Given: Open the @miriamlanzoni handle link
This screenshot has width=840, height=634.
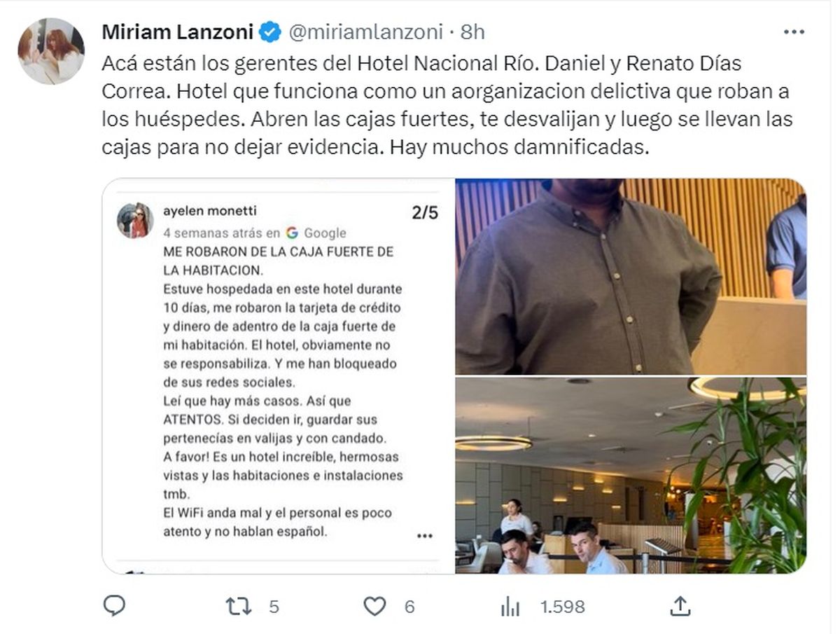Looking at the screenshot, I should pos(365,32).
